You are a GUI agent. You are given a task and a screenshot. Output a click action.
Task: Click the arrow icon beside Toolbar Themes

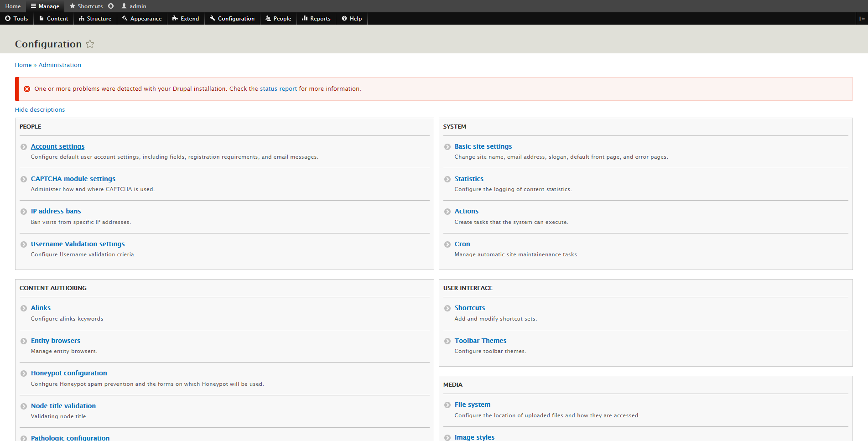pos(447,341)
